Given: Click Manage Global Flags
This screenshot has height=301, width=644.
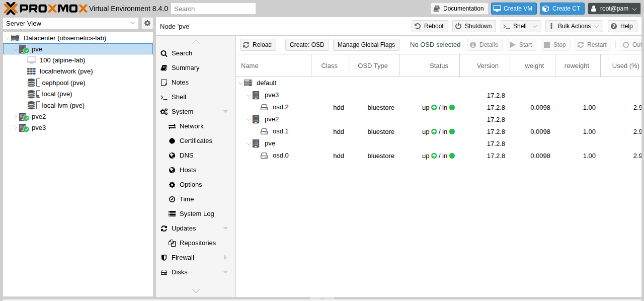Looking at the screenshot, I should [x=366, y=45].
